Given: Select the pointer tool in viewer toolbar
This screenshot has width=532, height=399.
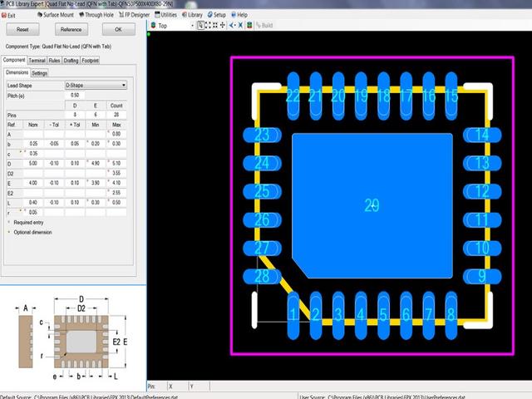Looking at the screenshot, I should [202, 26].
